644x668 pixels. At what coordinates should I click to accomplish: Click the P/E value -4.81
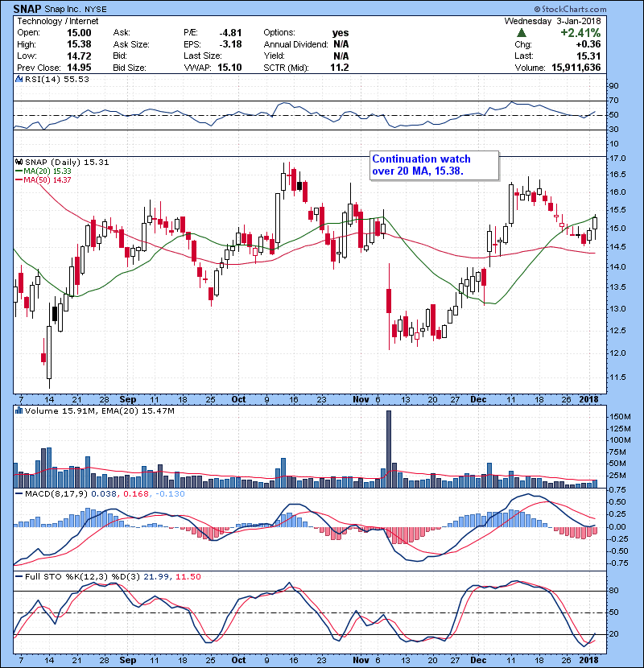230,33
